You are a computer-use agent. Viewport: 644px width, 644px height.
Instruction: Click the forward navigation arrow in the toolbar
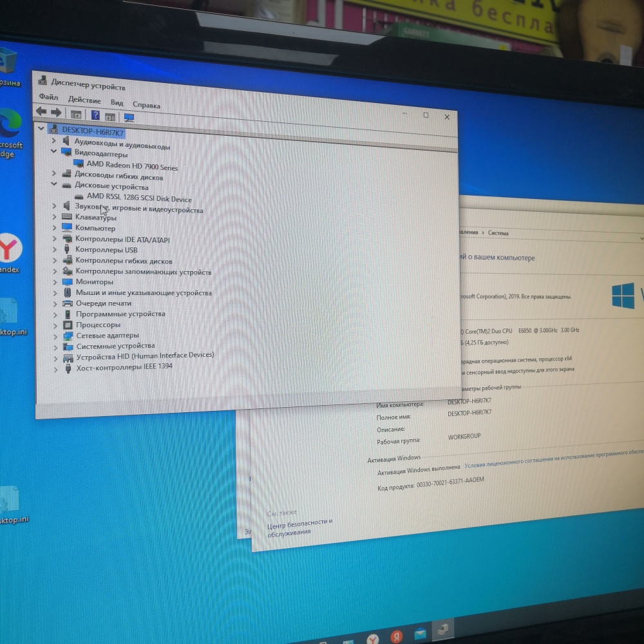click(x=56, y=114)
